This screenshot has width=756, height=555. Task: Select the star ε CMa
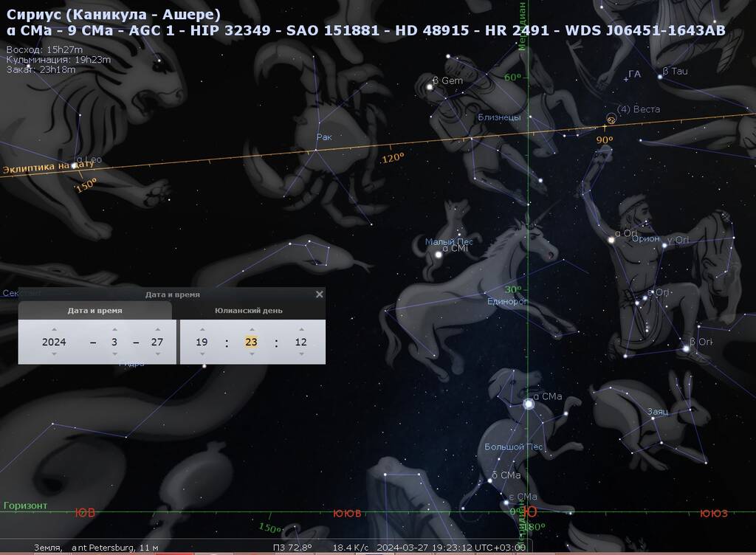point(506,503)
